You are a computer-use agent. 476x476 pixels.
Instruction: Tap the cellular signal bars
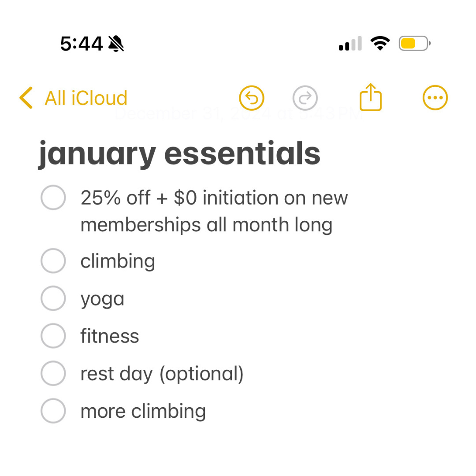(x=350, y=44)
